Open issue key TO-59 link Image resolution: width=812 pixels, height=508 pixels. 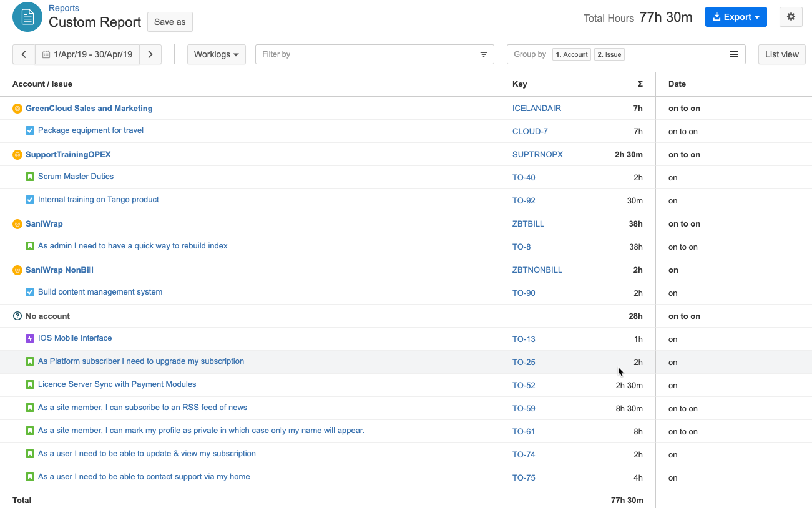click(x=524, y=409)
